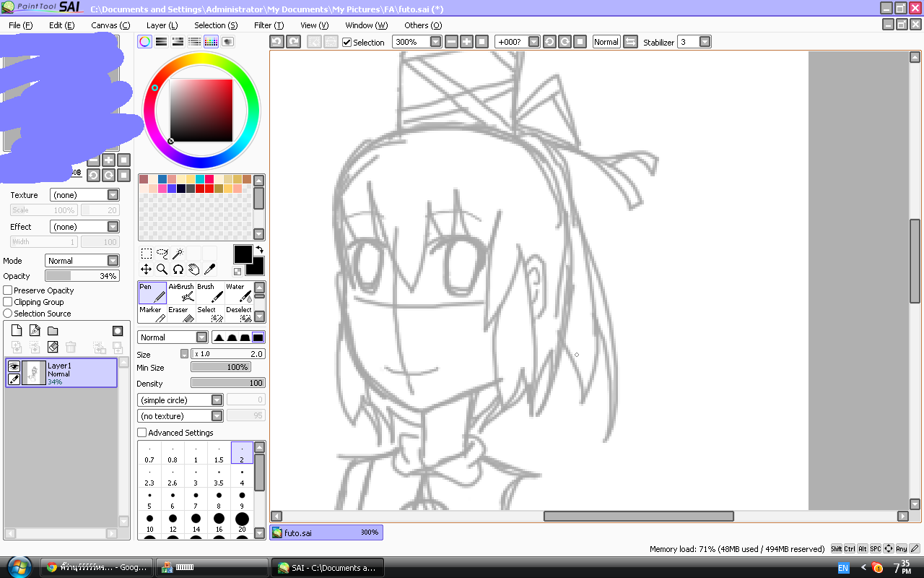
Task: Toggle the color wheel panel
Action: click(145, 42)
